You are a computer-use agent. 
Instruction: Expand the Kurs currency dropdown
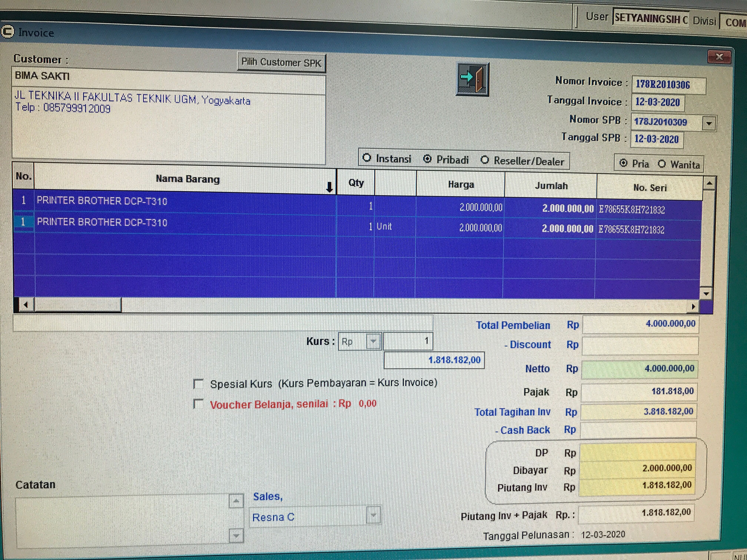(x=373, y=341)
